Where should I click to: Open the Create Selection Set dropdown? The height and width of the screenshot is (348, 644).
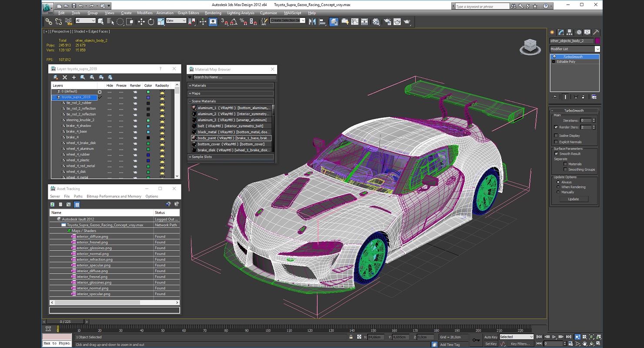(x=288, y=20)
